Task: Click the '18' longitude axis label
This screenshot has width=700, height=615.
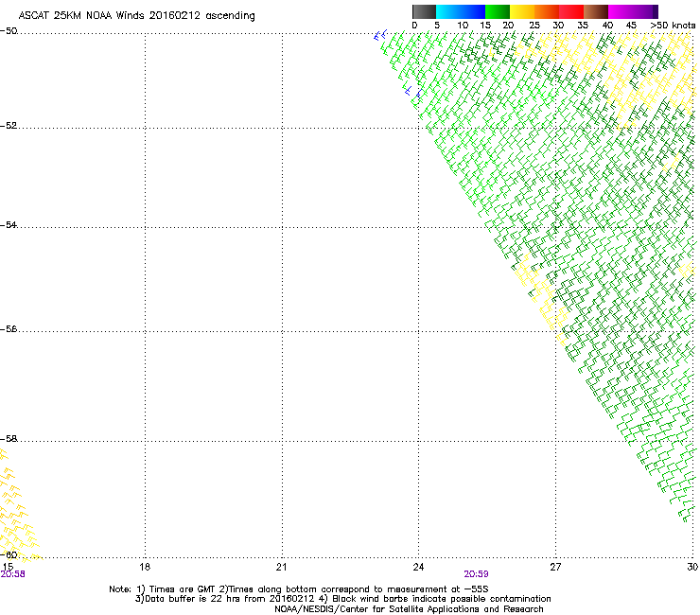Action: pyautogui.click(x=145, y=567)
